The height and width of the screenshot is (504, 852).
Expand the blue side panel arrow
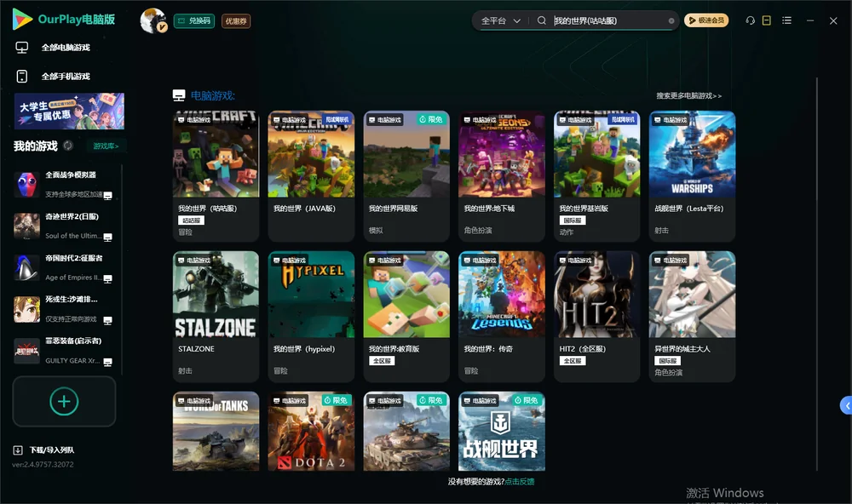(846, 406)
